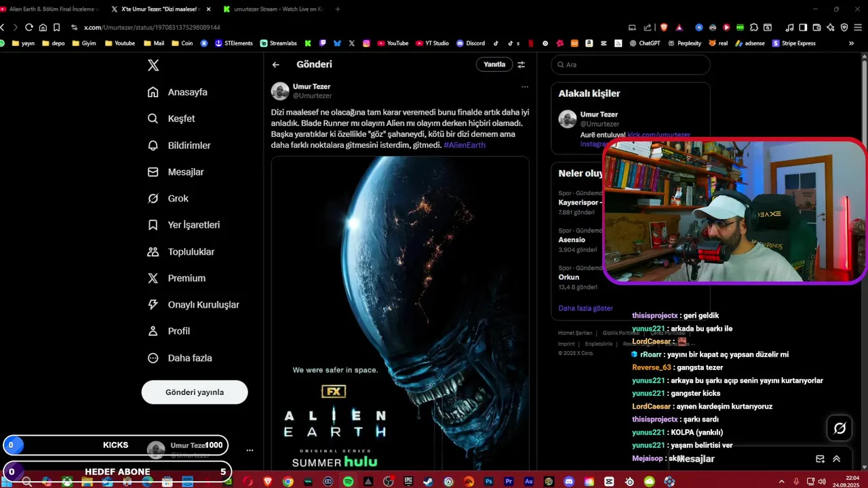Click Daha fazla göster link
The width and height of the screenshot is (868, 488).
585,308
